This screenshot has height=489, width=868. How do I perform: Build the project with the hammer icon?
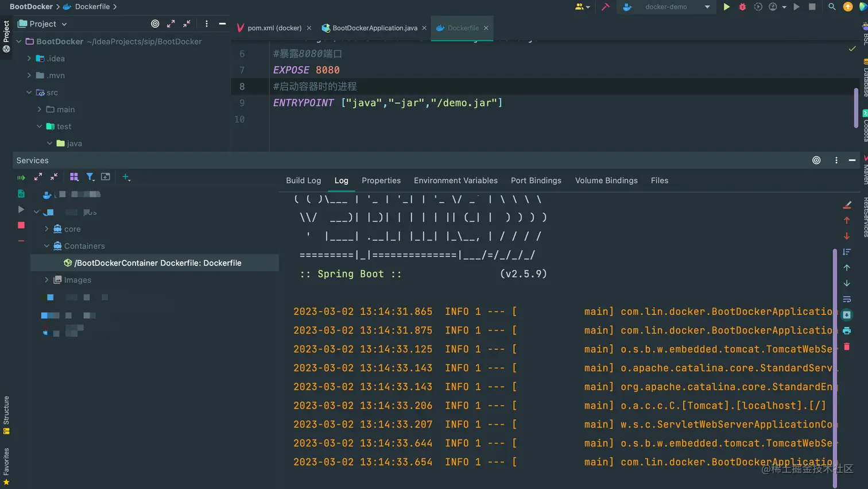pyautogui.click(x=605, y=7)
